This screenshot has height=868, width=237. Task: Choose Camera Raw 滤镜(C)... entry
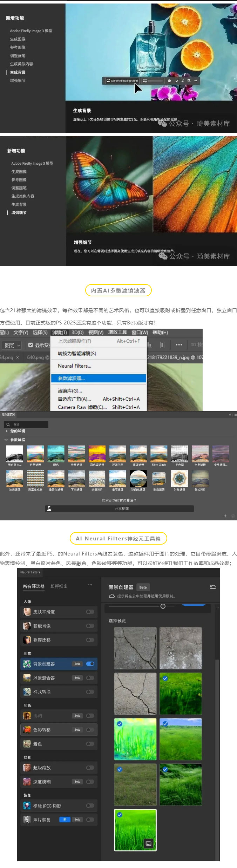tap(99, 407)
